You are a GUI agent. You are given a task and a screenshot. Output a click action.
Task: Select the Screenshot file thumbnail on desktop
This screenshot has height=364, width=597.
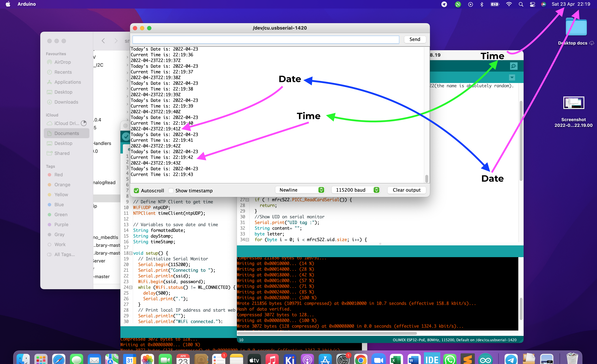pos(573,103)
